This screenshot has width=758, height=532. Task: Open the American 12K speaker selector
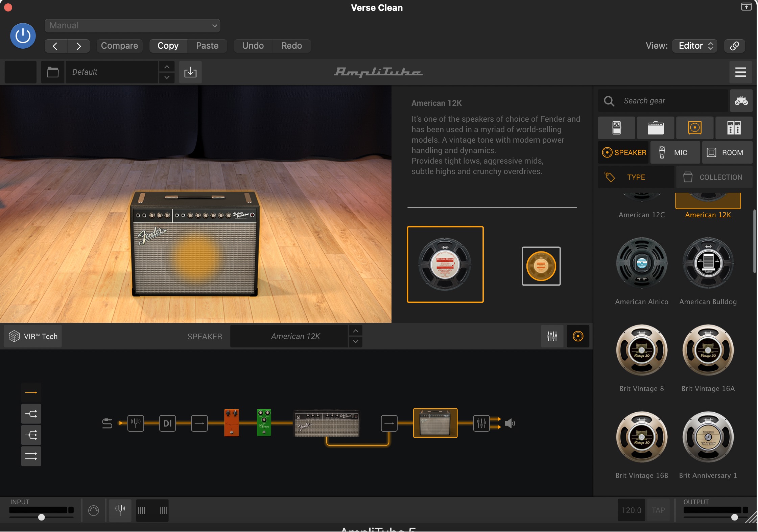pos(289,336)
